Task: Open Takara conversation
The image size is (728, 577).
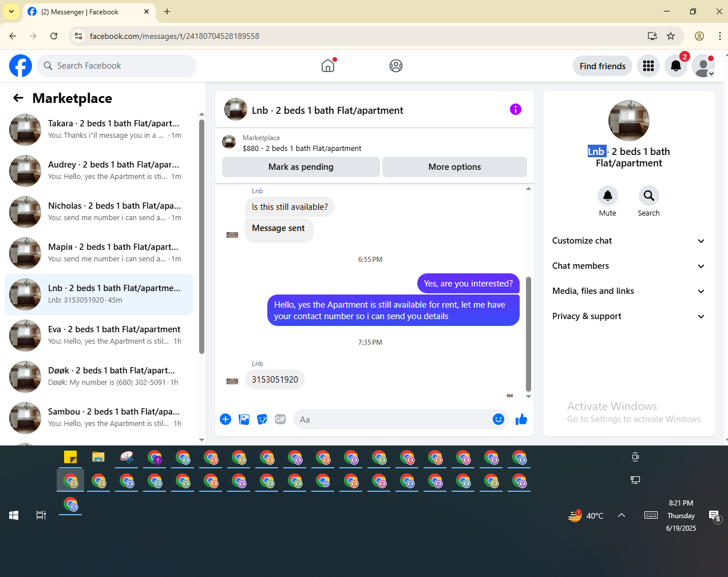Action: click(98, 130)
